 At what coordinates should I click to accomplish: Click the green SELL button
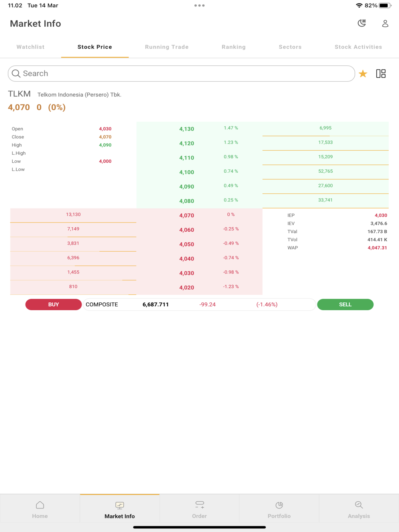(345, 304)
